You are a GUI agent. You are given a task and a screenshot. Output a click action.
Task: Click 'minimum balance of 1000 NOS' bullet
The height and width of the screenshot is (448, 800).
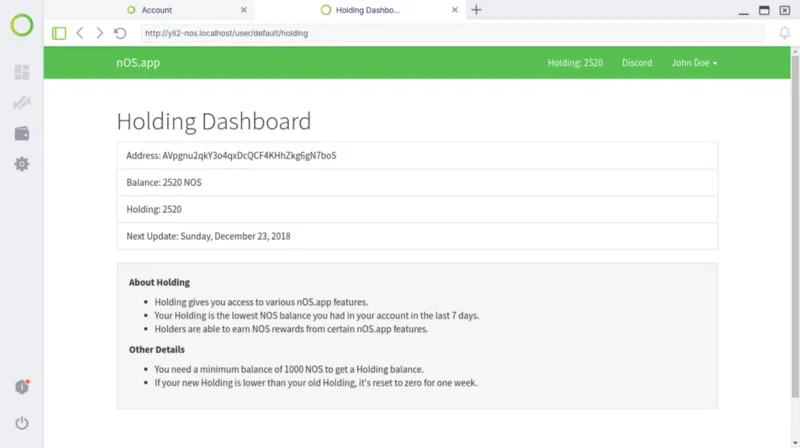[x=289, y=369]
